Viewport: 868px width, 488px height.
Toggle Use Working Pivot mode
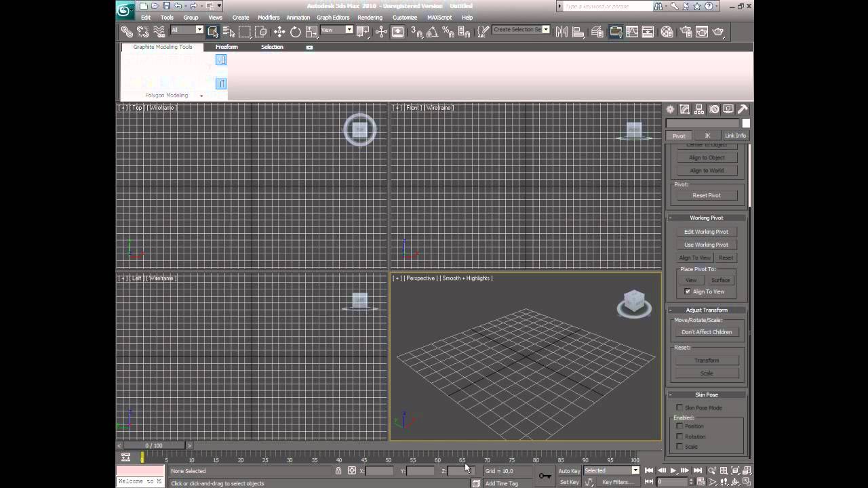(706, 245)
